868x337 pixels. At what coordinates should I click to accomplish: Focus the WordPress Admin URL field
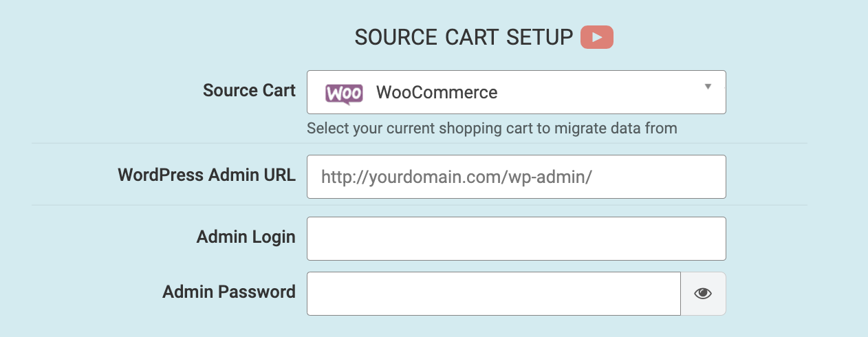coord(516,177)
